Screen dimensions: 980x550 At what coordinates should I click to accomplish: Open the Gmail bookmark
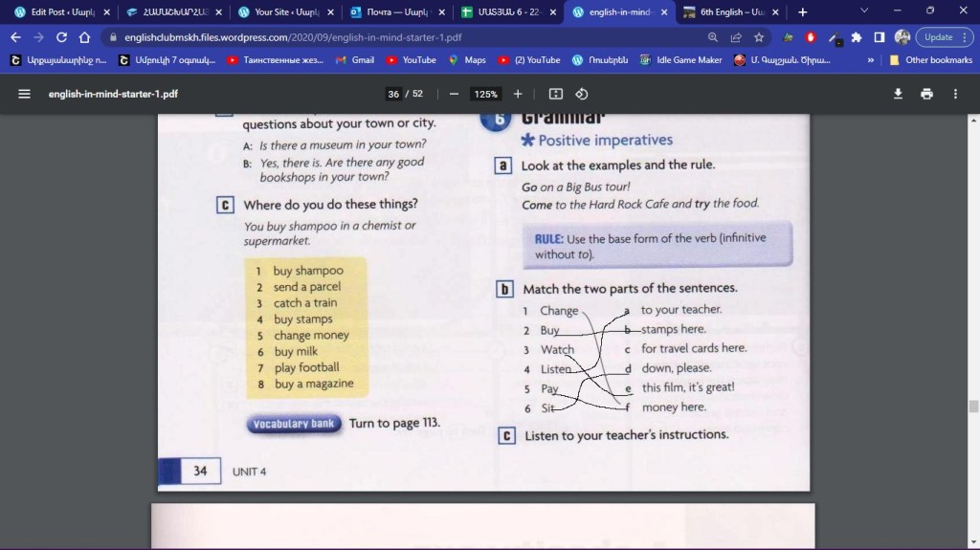click(355, 59)
